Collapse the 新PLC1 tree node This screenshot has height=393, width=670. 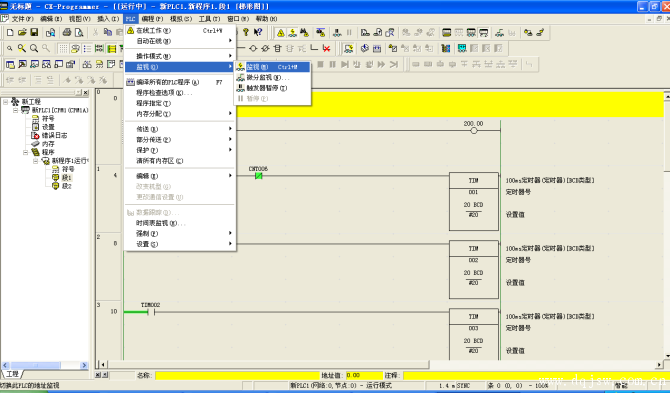point(15,110)
